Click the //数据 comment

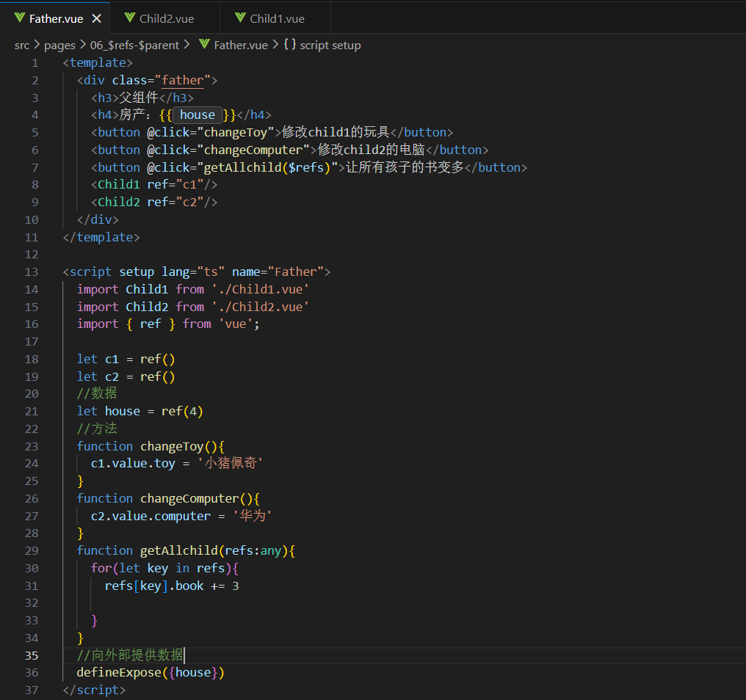coord(97,393)
